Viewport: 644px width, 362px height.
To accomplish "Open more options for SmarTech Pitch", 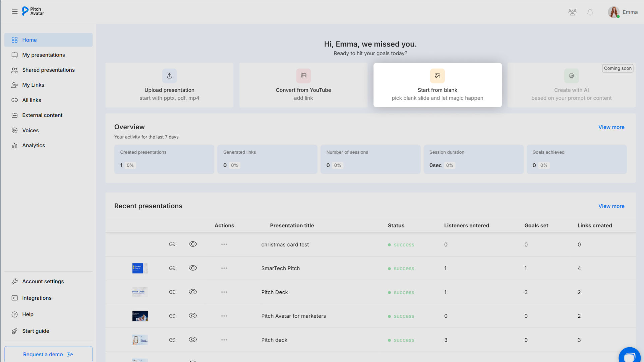I will (x=224, y=268).
